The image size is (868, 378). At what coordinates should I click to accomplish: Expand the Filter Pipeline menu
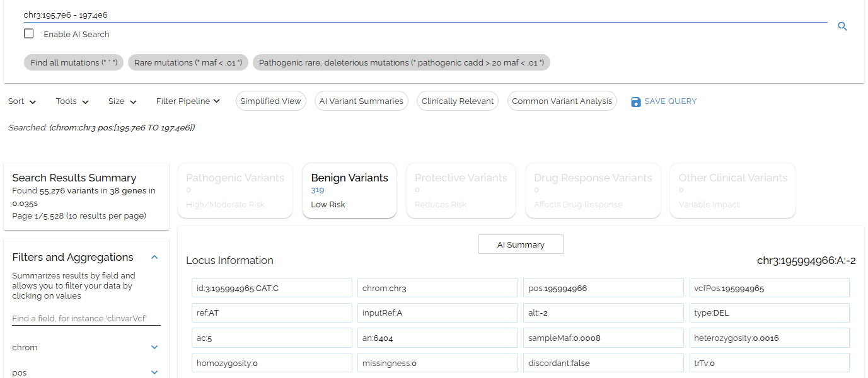[188, 101]
